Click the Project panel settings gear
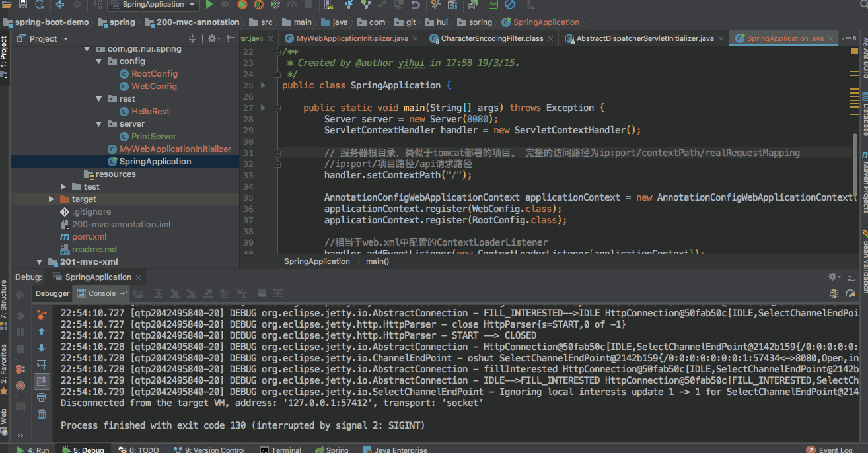868x453 pixels. tap(213, 38)
